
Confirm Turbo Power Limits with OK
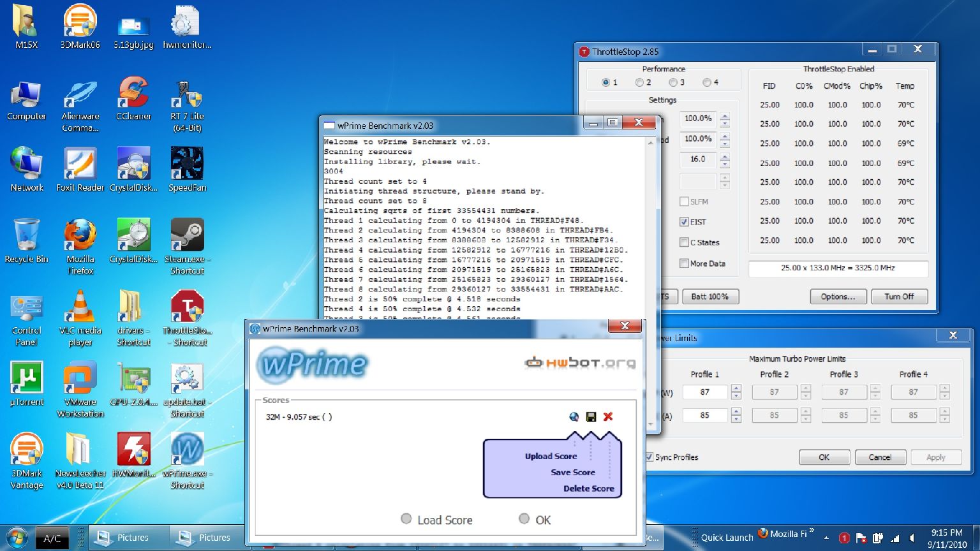[x=824, y=457]
